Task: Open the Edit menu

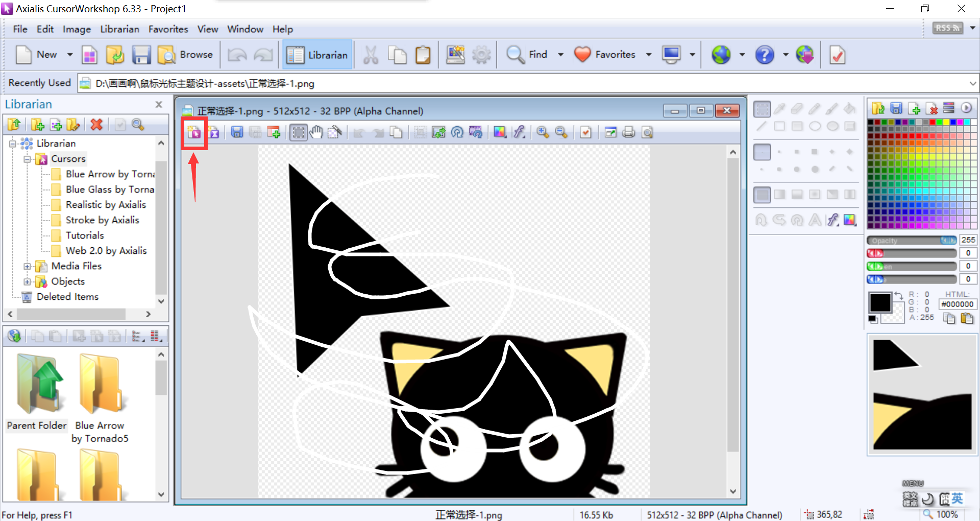Action: pos(45,29)
